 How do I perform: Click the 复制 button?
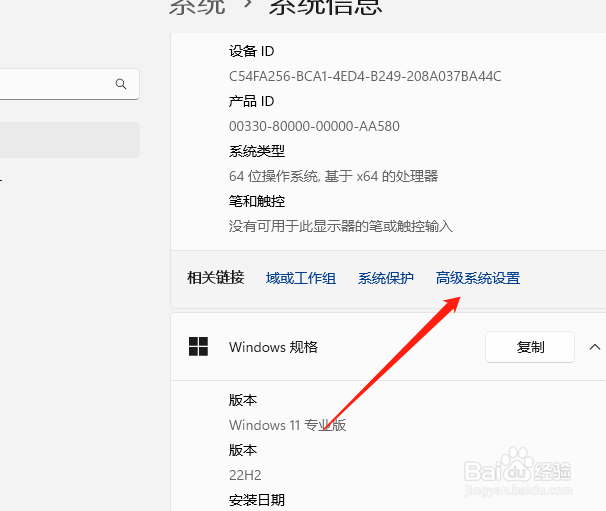[530, 347]
